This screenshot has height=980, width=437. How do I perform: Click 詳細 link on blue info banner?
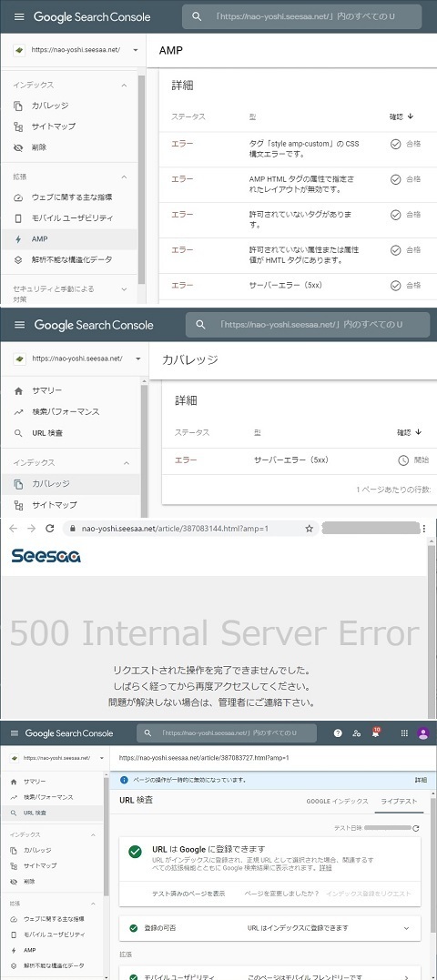421,780
